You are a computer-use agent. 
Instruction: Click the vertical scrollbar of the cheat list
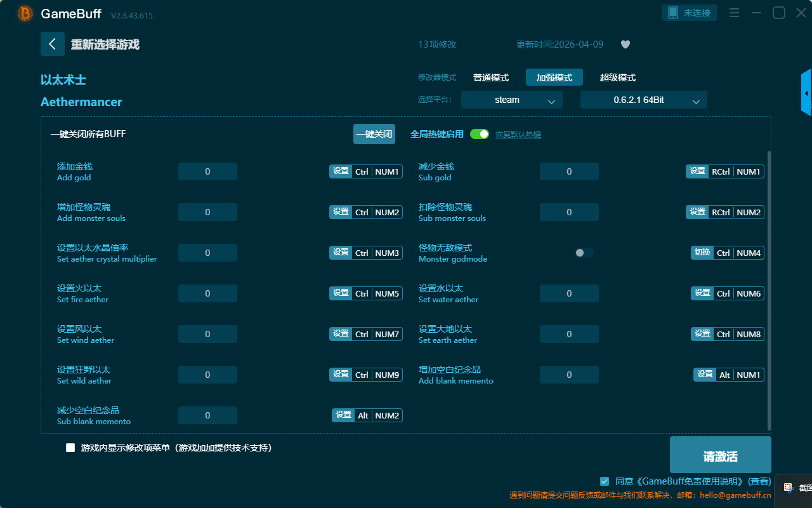click(x=769, y=290)
